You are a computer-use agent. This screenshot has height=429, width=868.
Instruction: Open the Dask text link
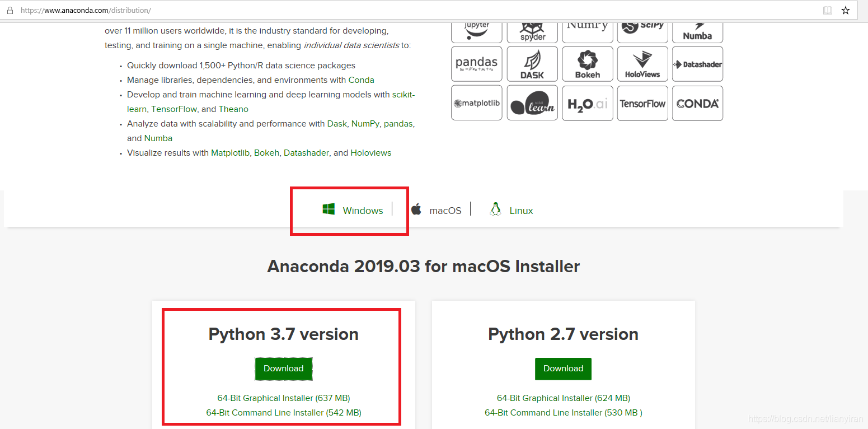tap(337, 124)
